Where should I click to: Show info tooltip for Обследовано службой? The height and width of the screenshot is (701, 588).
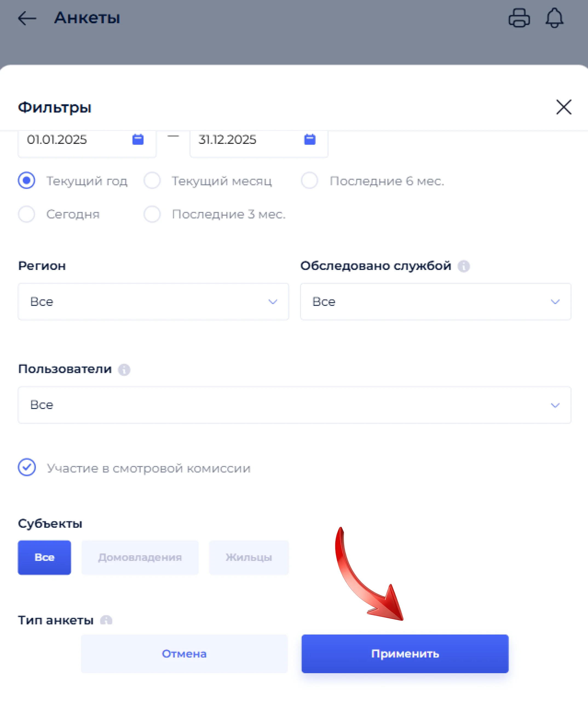[x=463, y=266]
